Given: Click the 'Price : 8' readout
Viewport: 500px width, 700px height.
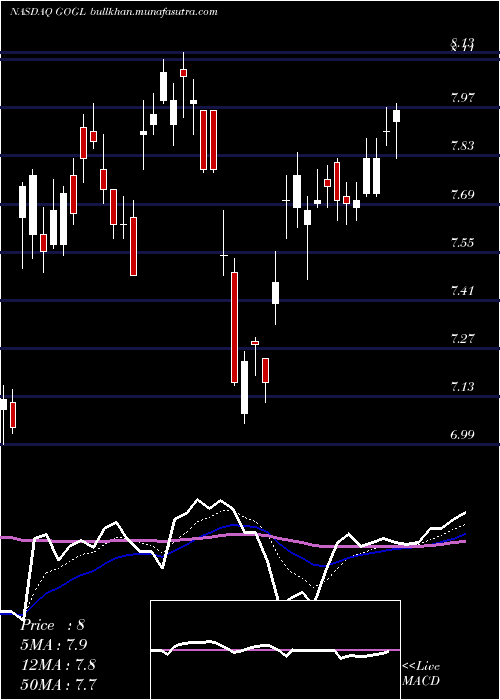Looking at the screenshot, I should pyautogui.click(x=52, y=625).
